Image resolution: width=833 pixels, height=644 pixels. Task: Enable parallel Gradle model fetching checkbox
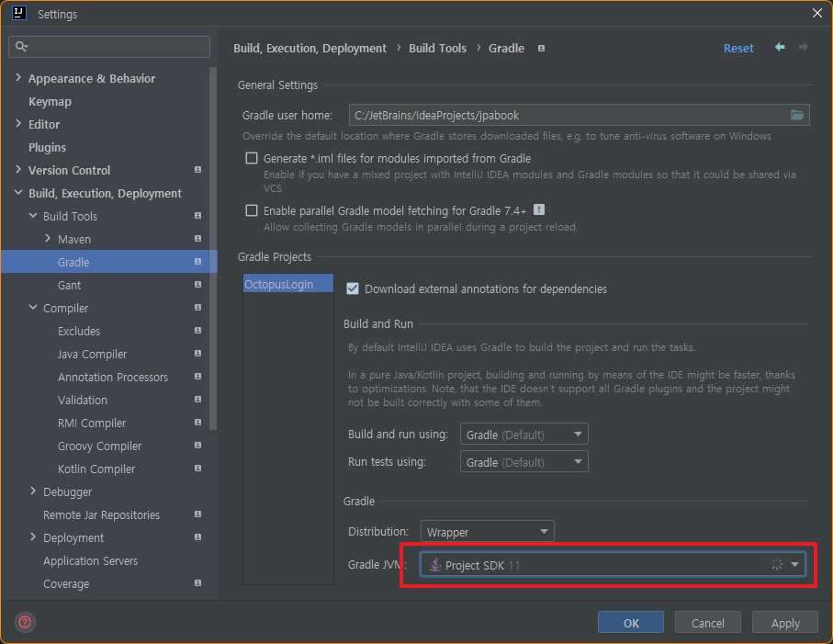(x=252, y=210)
